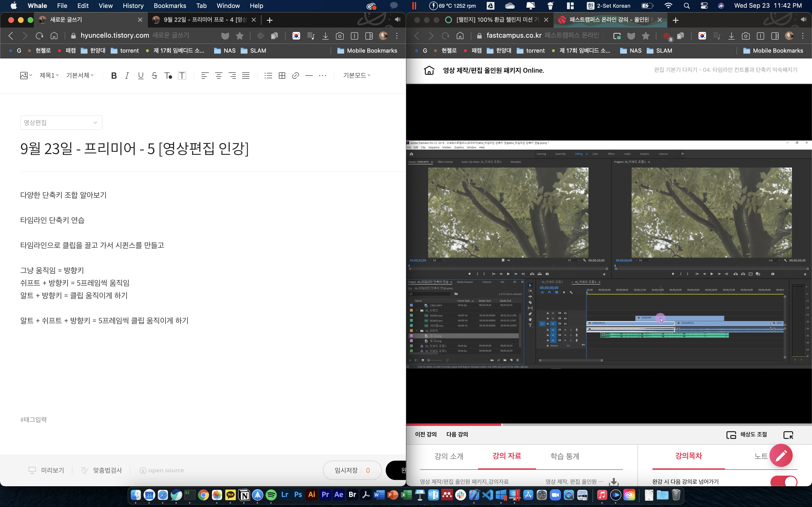The width and height of the screenshot is (812, 507).
Task: Insert a table using the toolbar icon
Action: [x=282, y=75]
